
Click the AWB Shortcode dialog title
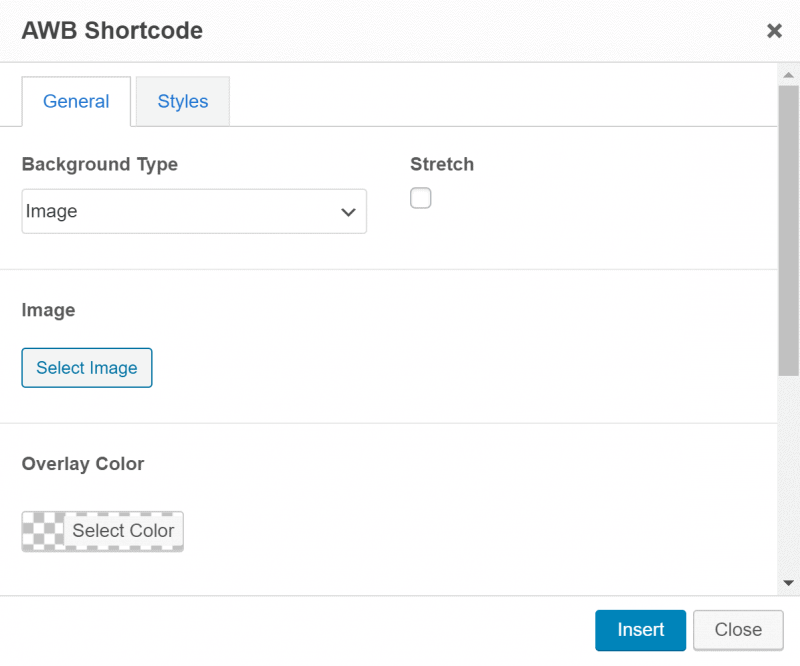(111, 30)
